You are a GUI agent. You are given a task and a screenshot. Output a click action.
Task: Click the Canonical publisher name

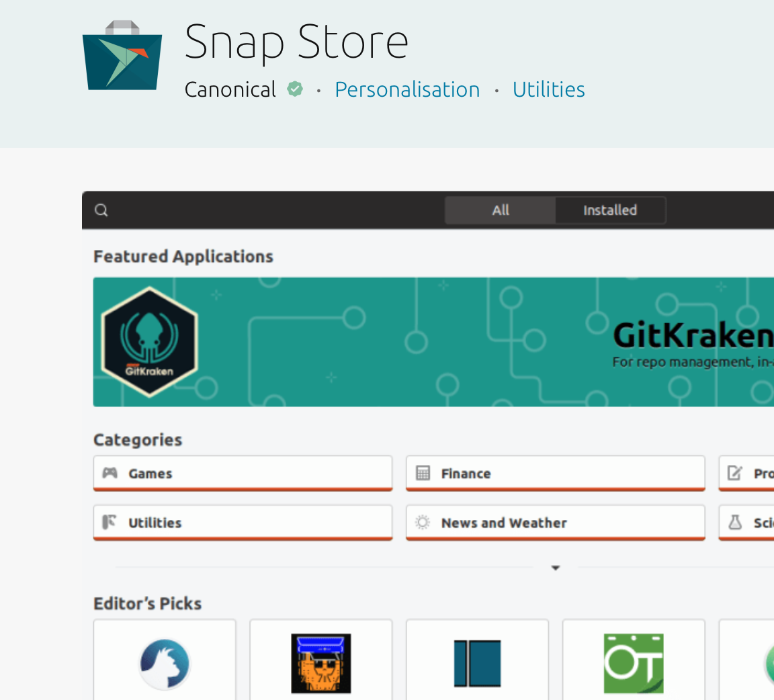click(230, 90)
